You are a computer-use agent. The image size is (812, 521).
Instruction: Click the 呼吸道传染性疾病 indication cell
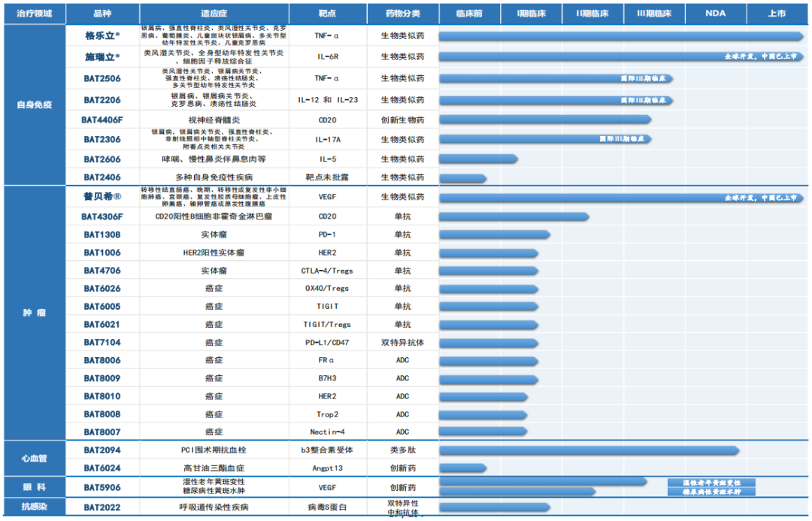[214, 507]
